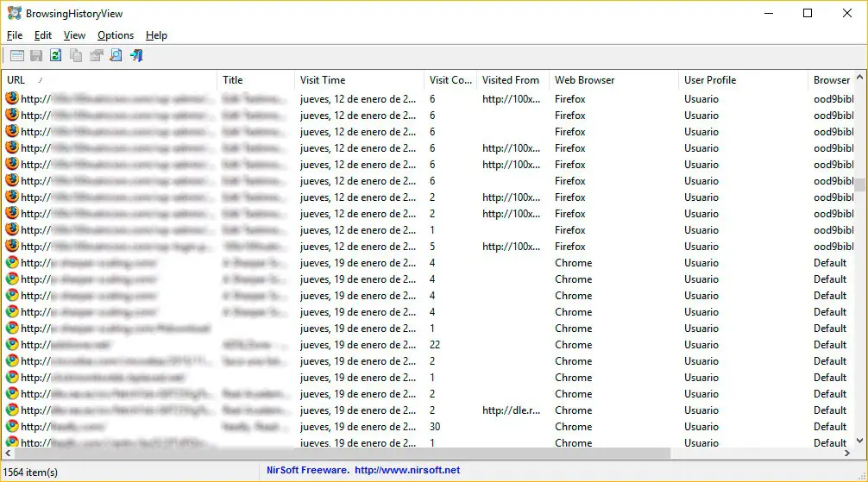
Task: Sort by the Visit Co... column header
Action: click(450, 80)
